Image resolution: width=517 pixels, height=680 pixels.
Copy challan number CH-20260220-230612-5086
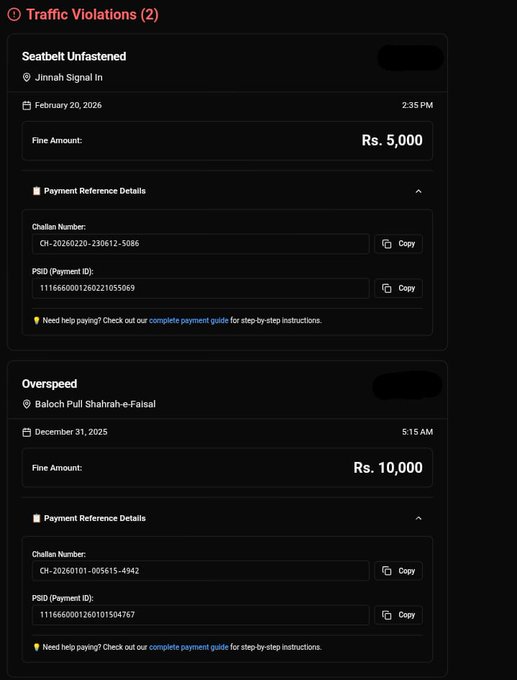pos(399,244)
